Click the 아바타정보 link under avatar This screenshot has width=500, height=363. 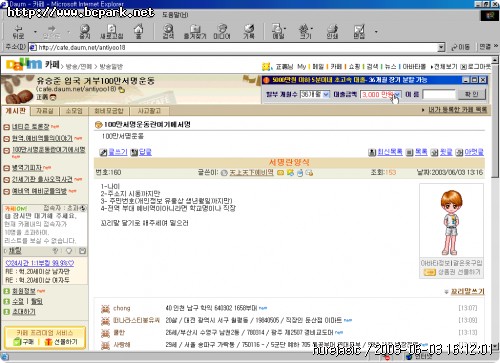click(435, 263)
